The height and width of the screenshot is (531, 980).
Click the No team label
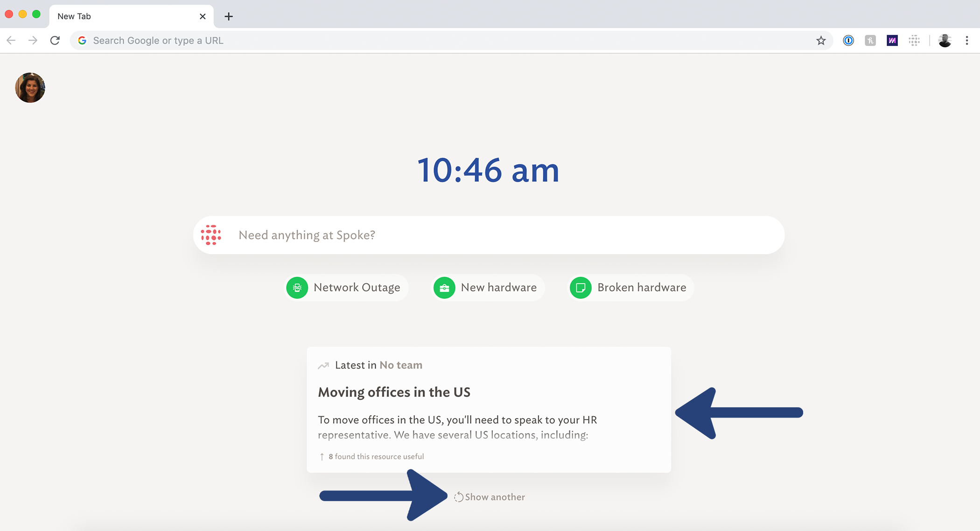[401, 365]
